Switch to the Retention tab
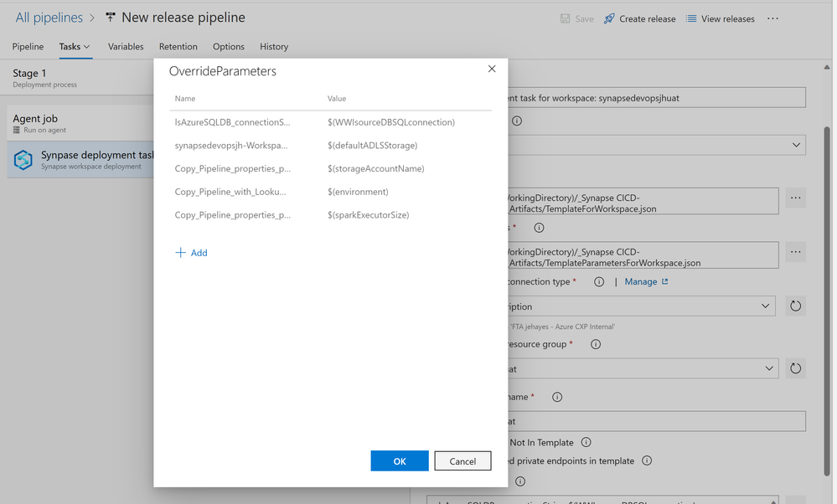This screenshot has height=504, width=837. [x=178, y=46]
